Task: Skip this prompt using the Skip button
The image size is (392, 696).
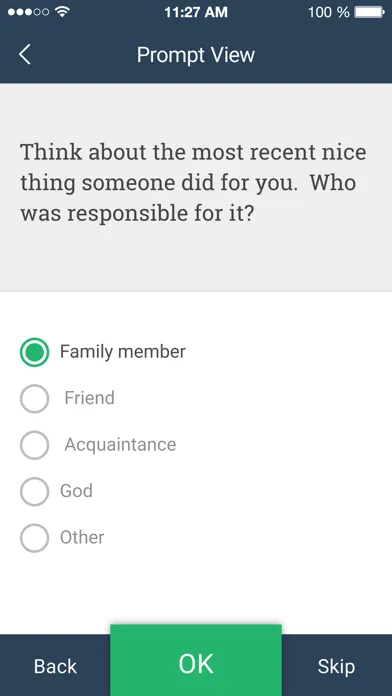Action: 337,666
